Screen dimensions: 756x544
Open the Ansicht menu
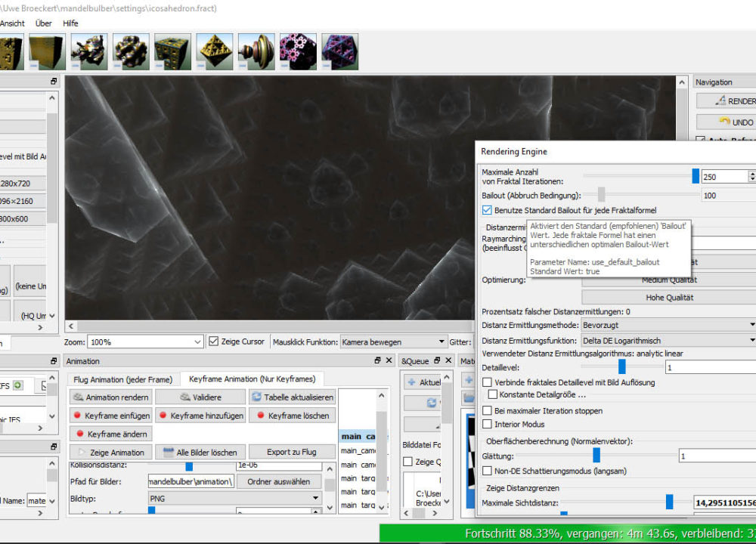point(12,23)
